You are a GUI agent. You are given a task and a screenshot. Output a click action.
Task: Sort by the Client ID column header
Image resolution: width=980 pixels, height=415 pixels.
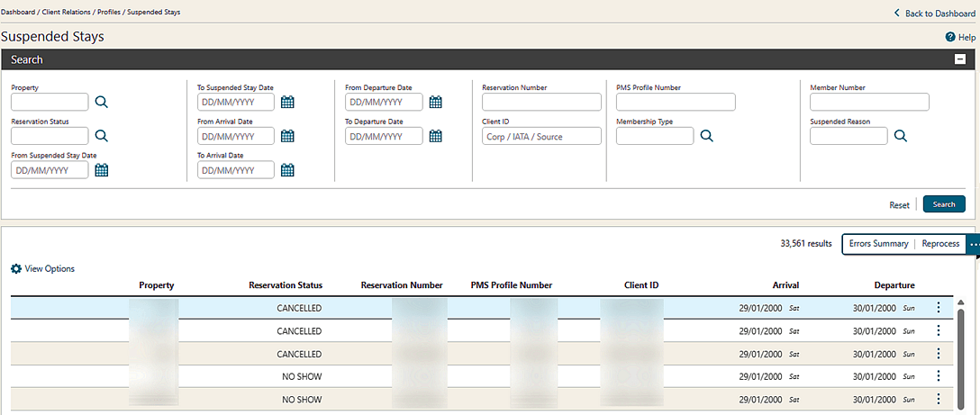[641, 285]
